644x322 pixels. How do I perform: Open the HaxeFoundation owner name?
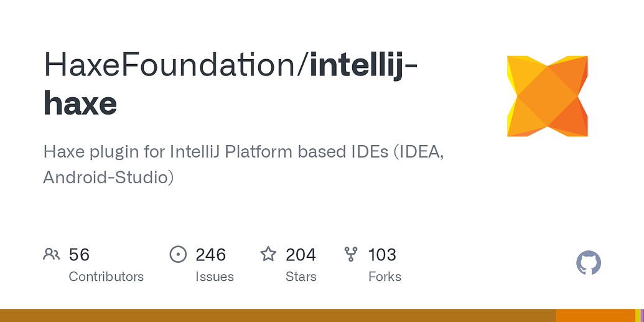click(172, 65)
